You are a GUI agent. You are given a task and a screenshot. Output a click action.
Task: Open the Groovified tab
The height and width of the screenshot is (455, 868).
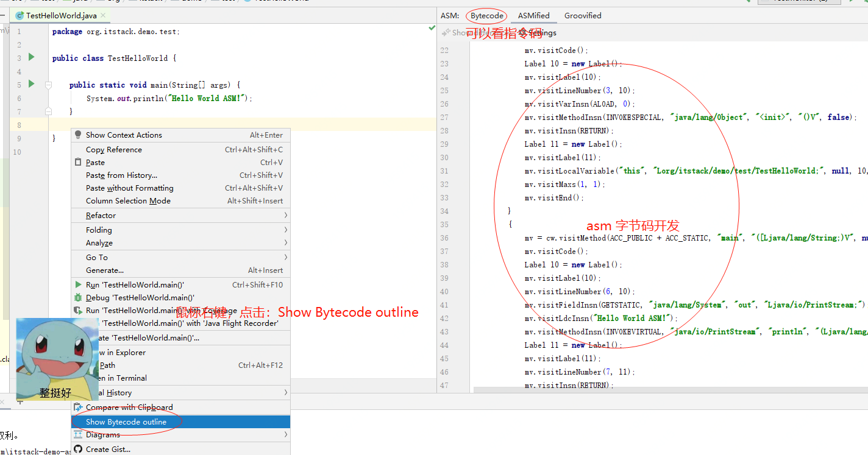(x=582, y=15)
